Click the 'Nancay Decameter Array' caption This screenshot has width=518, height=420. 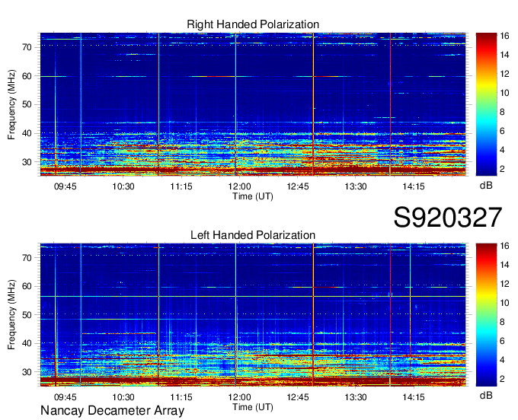click(112, 411)
